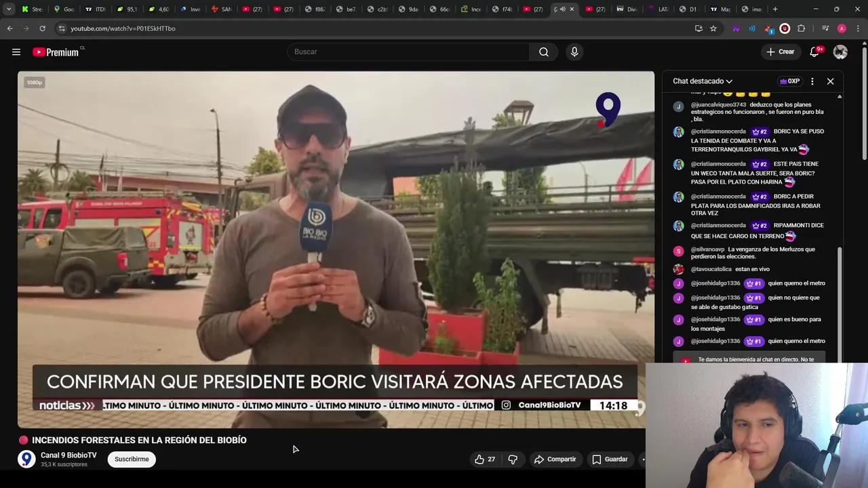Save video with the Guardar button
This screenshot has height=488, width=868.
click(x=610, y=460)
